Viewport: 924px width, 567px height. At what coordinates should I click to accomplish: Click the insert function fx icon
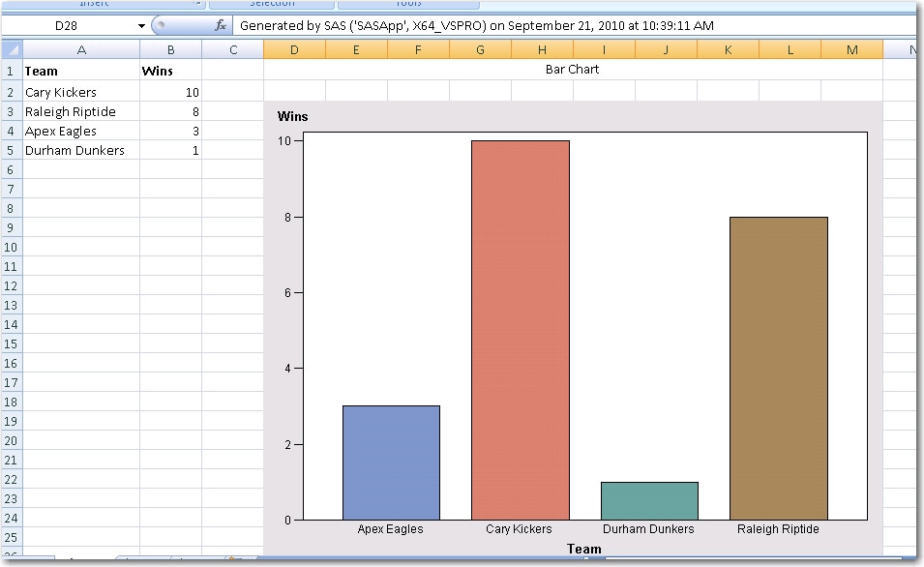[221, 26]
